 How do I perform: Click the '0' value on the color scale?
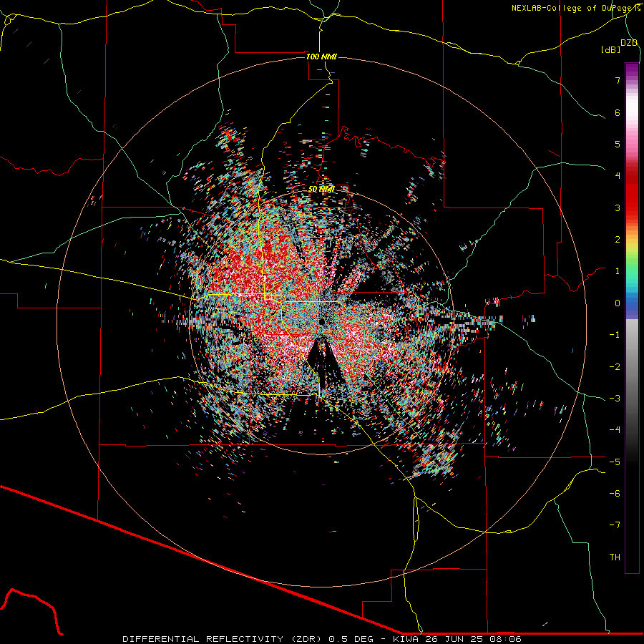coord(618,303)
